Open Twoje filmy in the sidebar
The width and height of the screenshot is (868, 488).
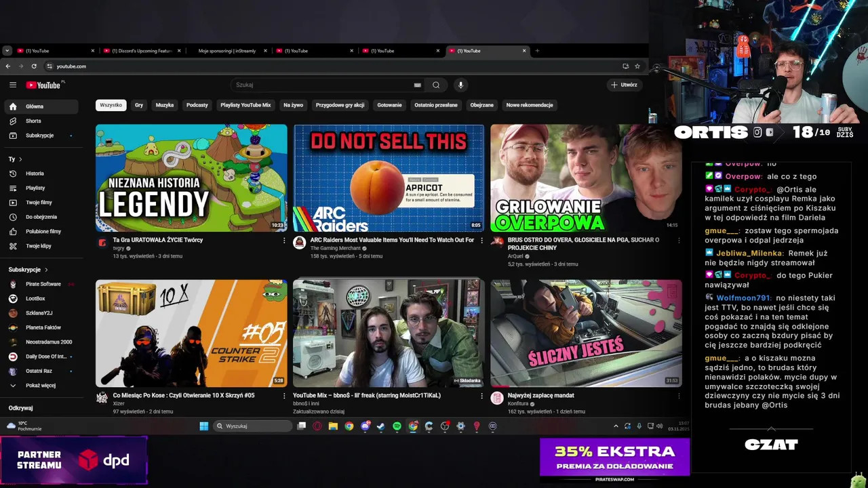pos(42,203)
